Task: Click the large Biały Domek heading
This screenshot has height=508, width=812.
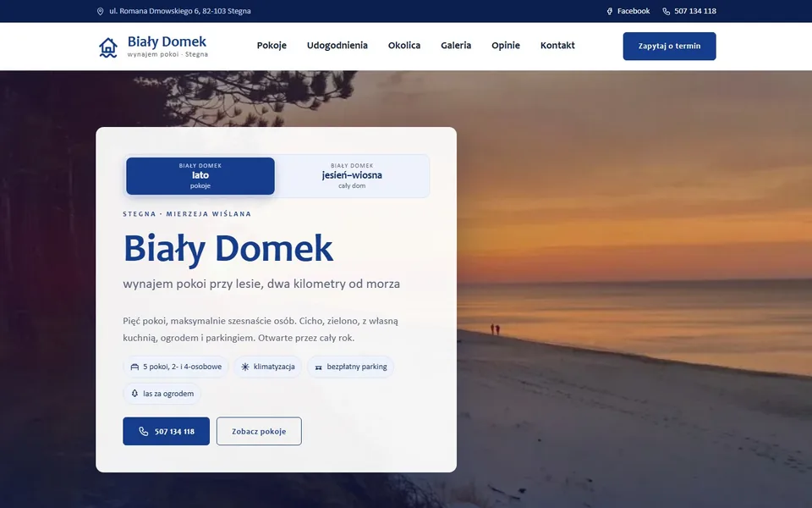Action: point(228,249)
